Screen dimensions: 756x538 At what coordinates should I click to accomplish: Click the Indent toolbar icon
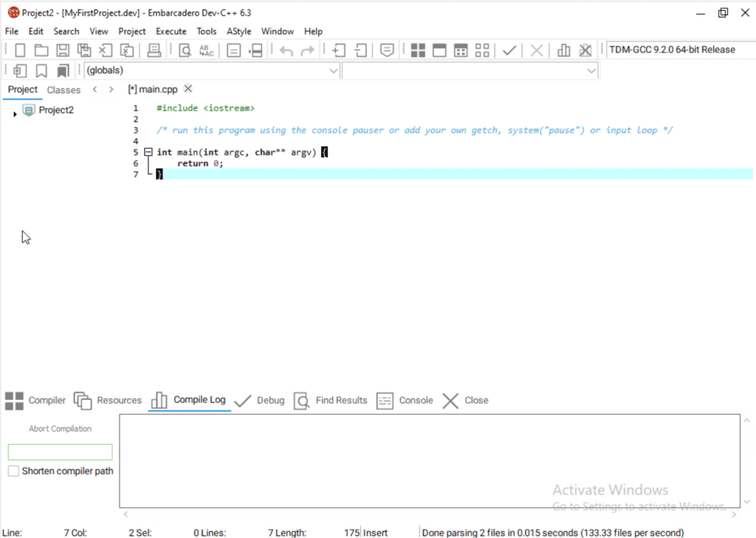click(339, 50)
